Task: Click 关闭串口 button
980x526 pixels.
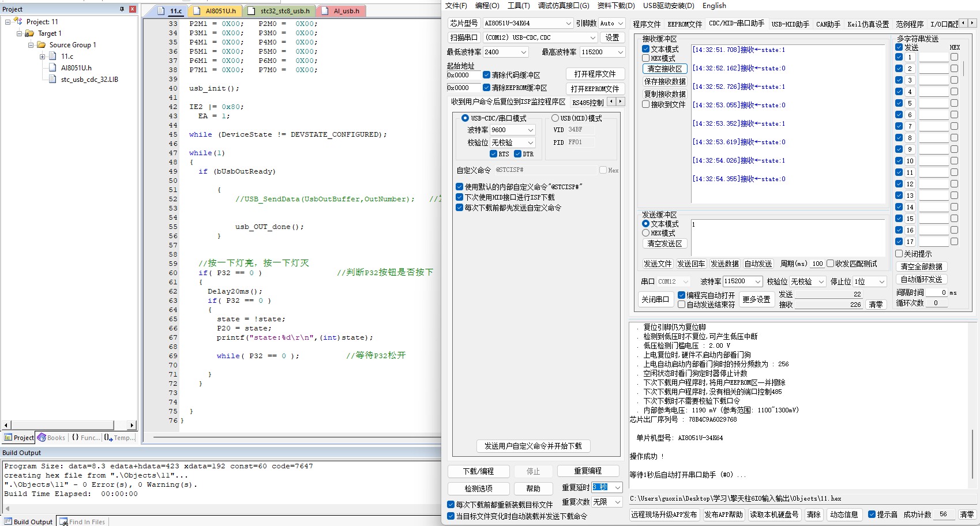Action: [x=655, y=299]
